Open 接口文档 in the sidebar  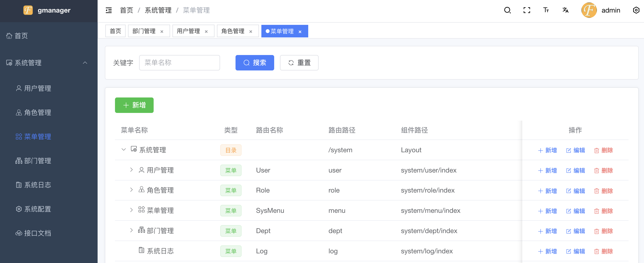coord(37,233)
